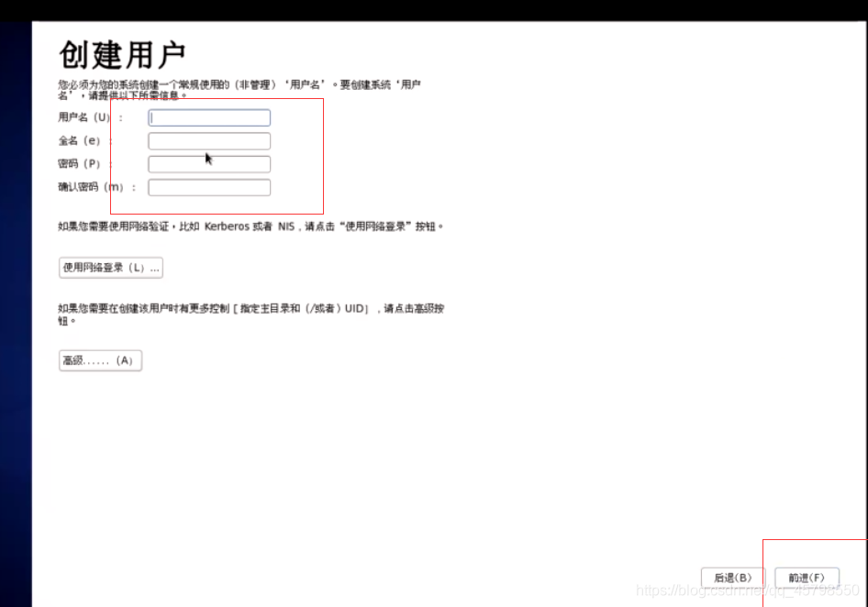Go back with the 后退 (B) button
Viewport: 868px width, 607px height.
click(733, 578)
